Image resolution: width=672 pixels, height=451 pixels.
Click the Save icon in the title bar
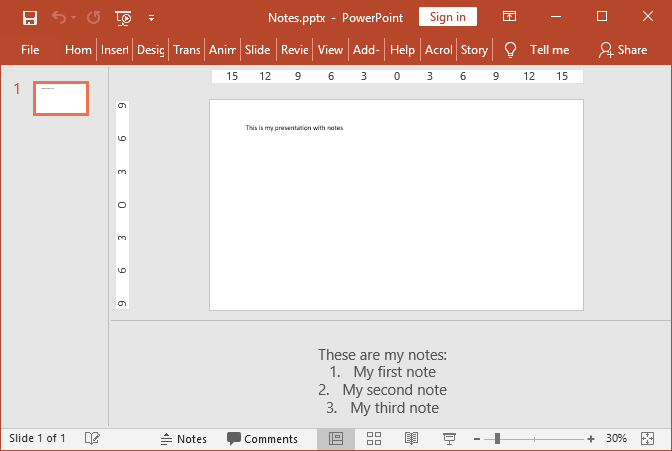(x=29, y=17)
